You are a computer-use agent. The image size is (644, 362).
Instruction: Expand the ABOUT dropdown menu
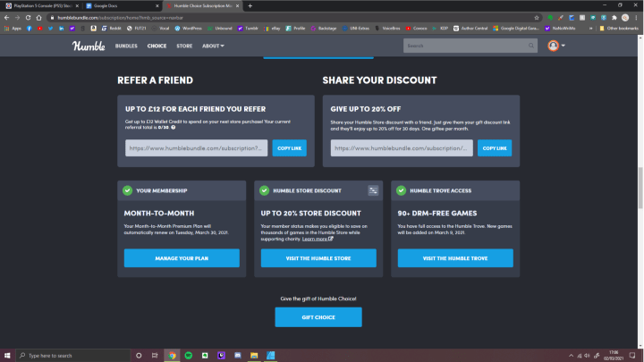point(213,46)
